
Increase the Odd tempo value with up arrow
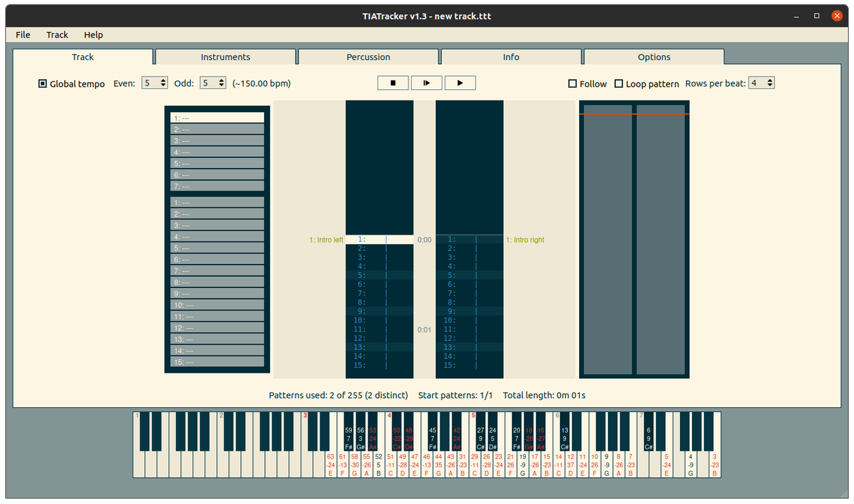point(222,81)
